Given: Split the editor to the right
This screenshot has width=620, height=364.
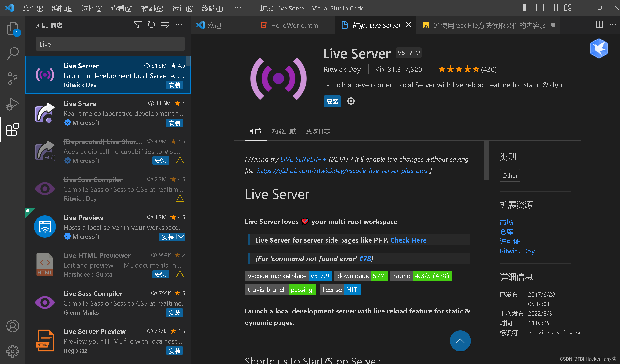Looking at the screenshot, I should pyautogui.click(x=599, y=25).
